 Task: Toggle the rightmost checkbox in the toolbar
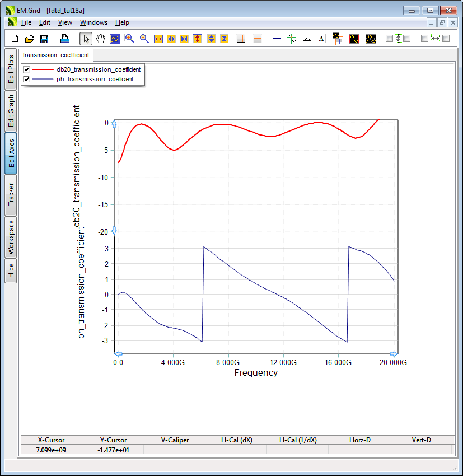(x=446, y=39)
